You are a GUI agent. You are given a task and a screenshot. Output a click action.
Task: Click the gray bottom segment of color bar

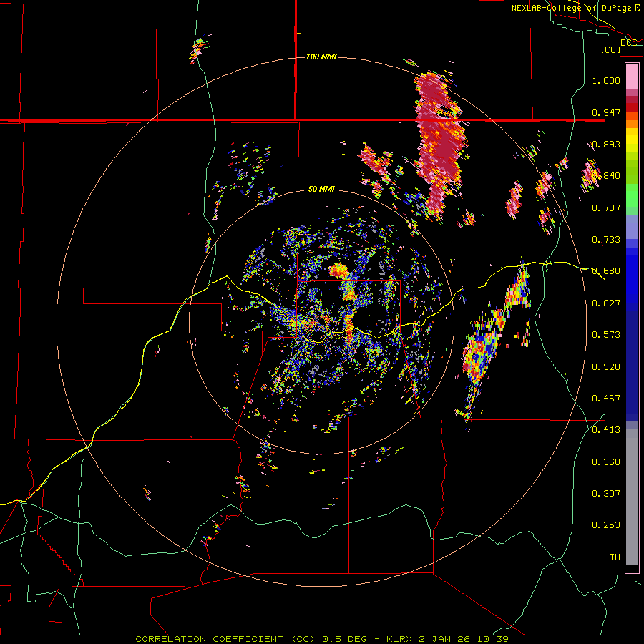click(632, 497)
